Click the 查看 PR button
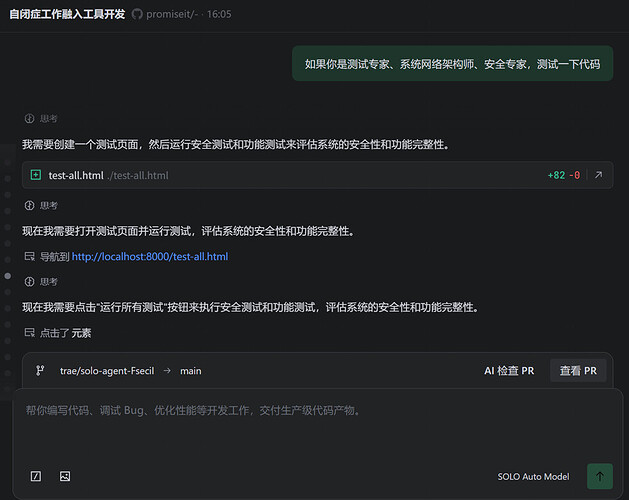Image resolution: width=629 pixels, height=500 pixels. [578, 370]
